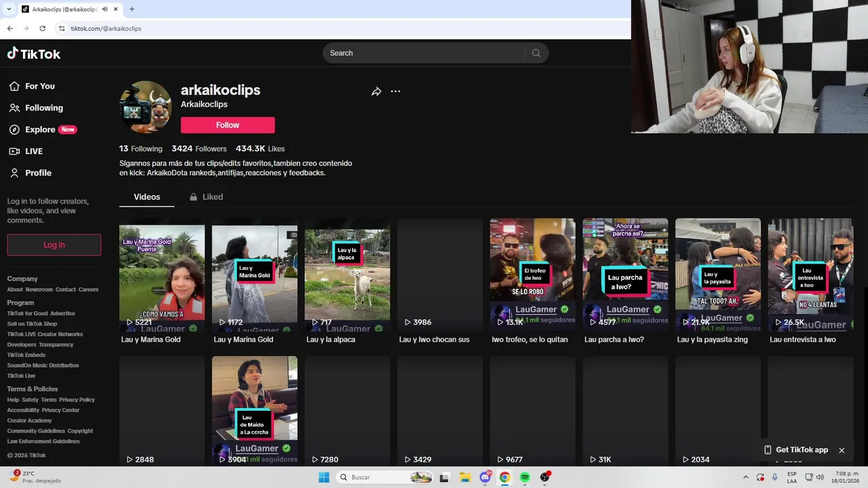Open Profile in sidebar

tap(30, 173)
